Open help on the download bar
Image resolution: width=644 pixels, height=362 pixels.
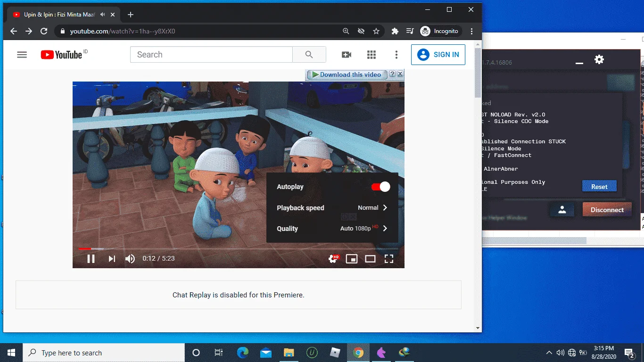pyautogui.click(x=392, y=74)
